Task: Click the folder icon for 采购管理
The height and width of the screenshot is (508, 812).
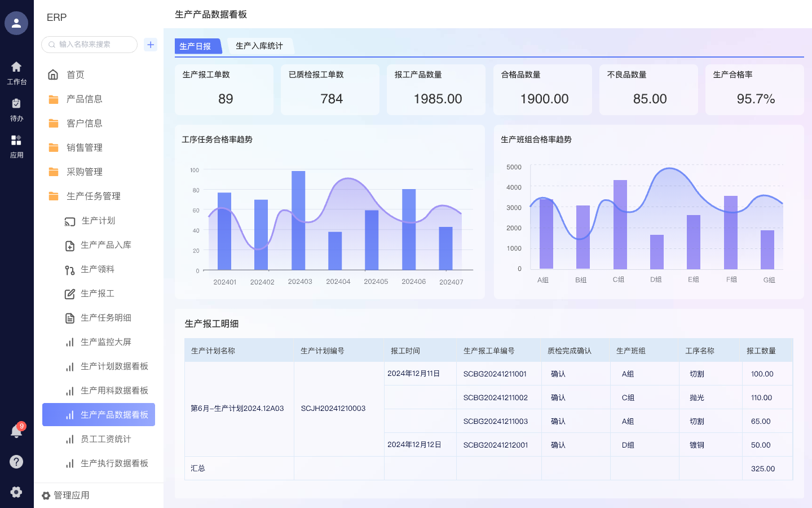Action: coord(54,172)
